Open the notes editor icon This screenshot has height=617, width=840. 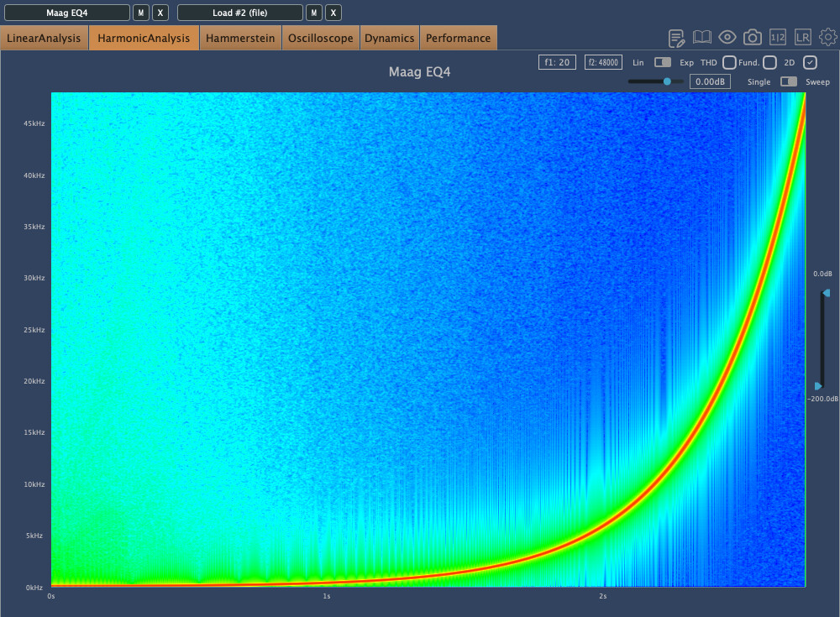676,38
